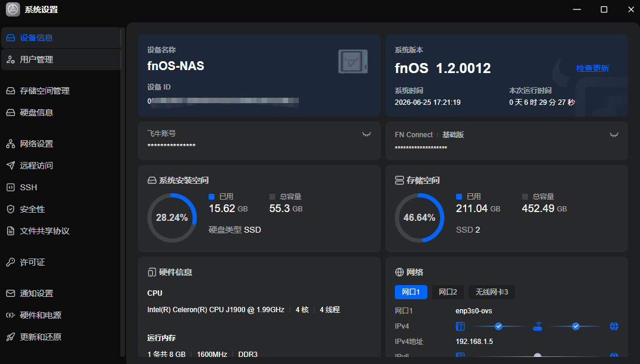The height and width of the screenshot is (364, 640).
Task: Click the second IPv4 connection checkmark
Action: coord(576,326)
